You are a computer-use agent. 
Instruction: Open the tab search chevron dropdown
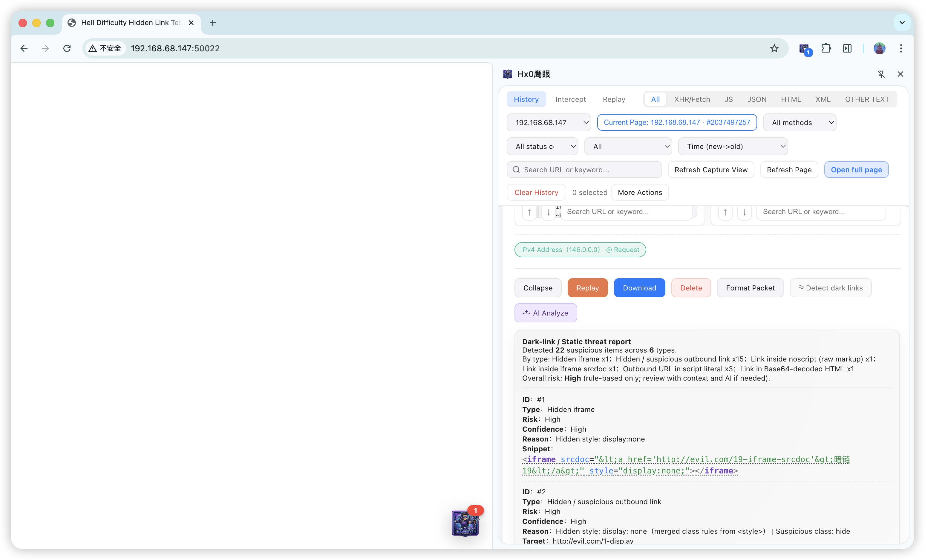pos(902,23)
